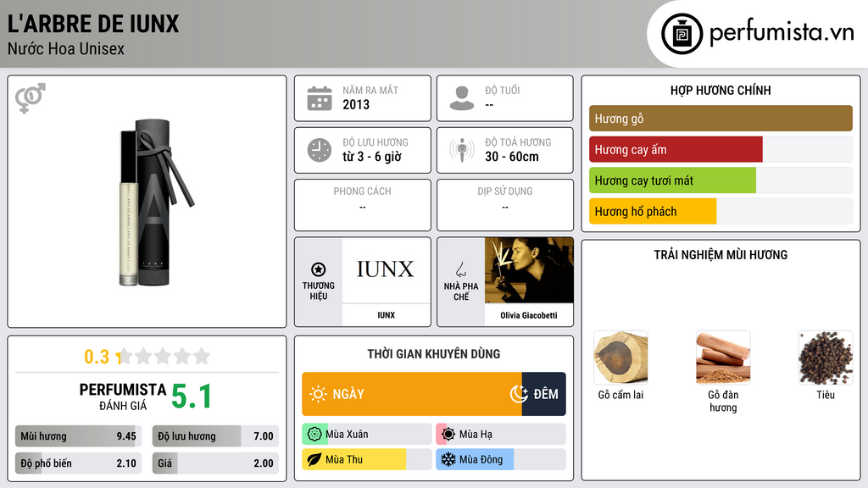Click the Mùa Đông season bar
This screenshot has width=868, height=488.
tap(501, 459)
